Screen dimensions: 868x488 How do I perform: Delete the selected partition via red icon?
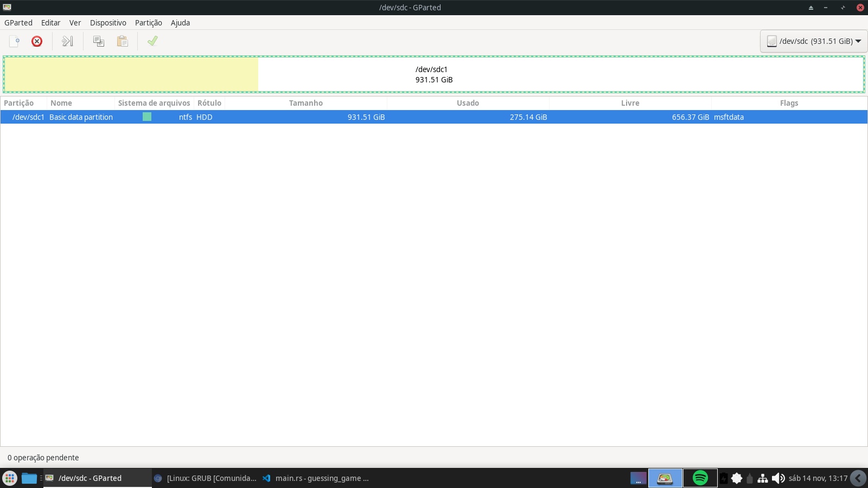(37, 41)
